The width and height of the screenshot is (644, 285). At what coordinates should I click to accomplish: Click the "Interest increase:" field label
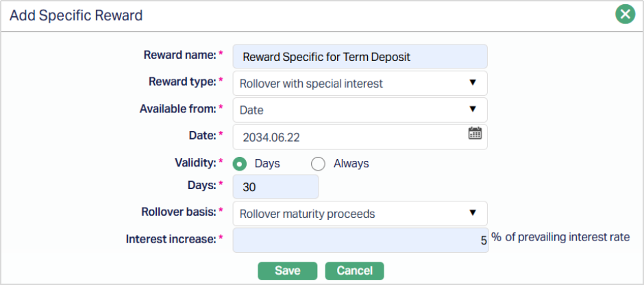[171, 239]
